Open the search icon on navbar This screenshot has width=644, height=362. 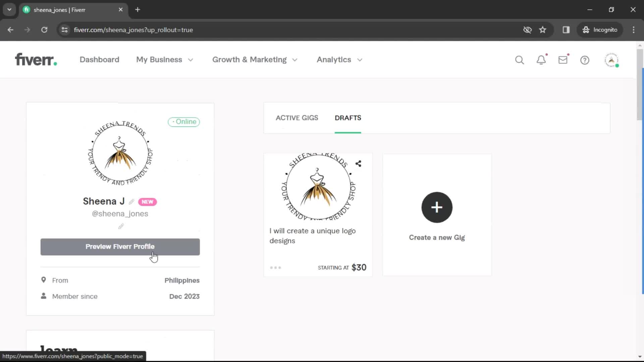pyautogui.click(x=519, y=60)
